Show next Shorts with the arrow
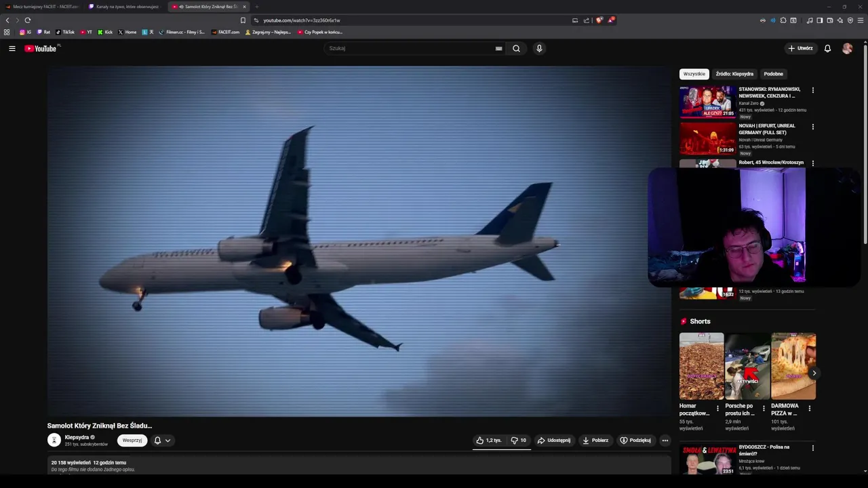This screenshot has height=488, width=868. 814,373
